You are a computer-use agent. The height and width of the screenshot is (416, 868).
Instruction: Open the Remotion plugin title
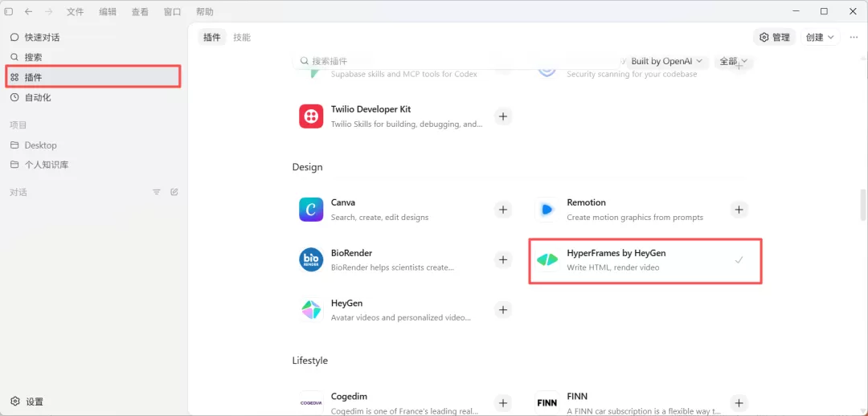[x=586, y=202]
